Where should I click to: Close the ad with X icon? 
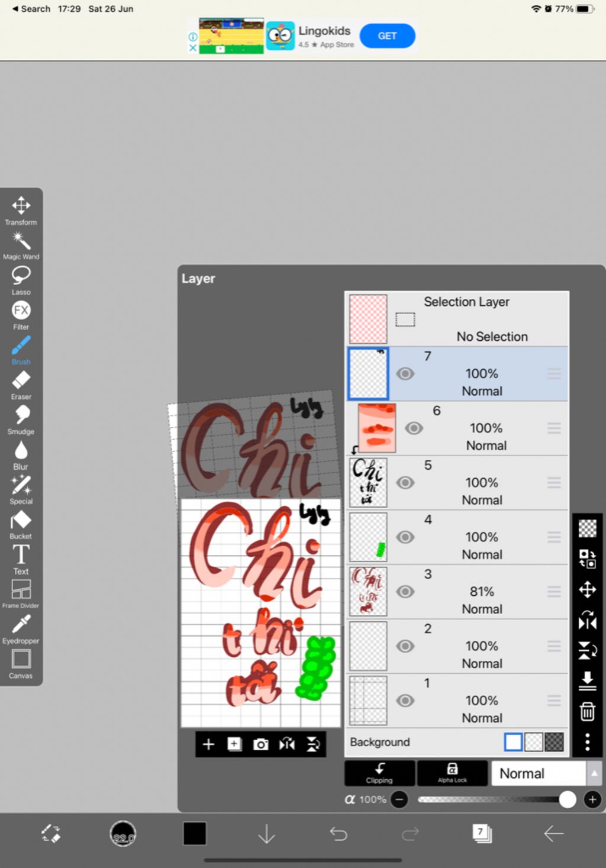(x=193, y=48)
